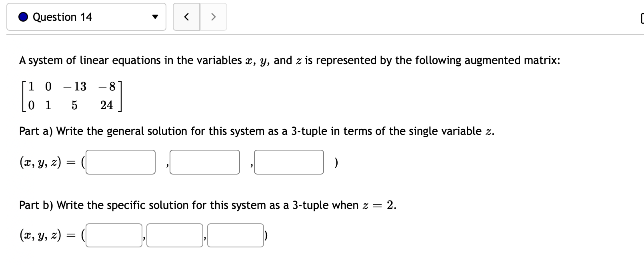The image size is (644, 265).
Task: Go to the previous question with the left chevron
Action: 186,17
